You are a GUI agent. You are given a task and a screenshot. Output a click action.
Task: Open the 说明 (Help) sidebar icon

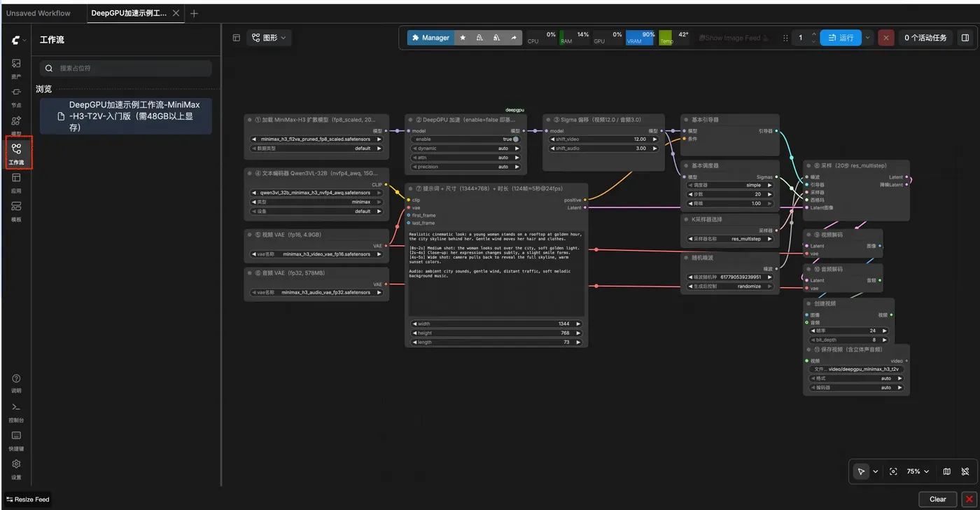(x=16, y=383)
